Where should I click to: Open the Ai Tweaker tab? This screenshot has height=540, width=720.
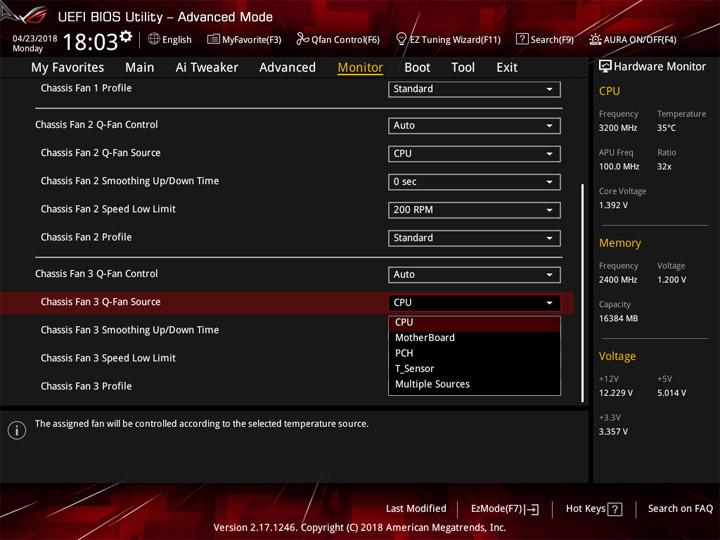[207, 68]
